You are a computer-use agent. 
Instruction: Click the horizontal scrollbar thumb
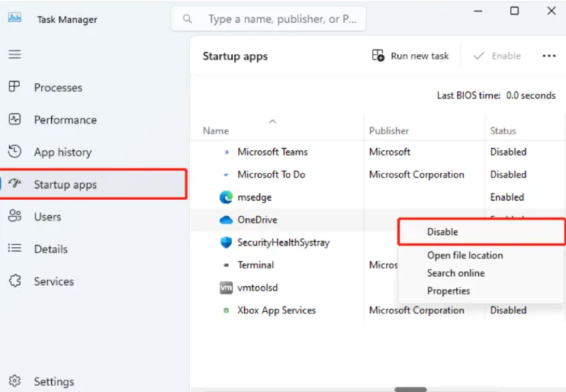point(410,390)
